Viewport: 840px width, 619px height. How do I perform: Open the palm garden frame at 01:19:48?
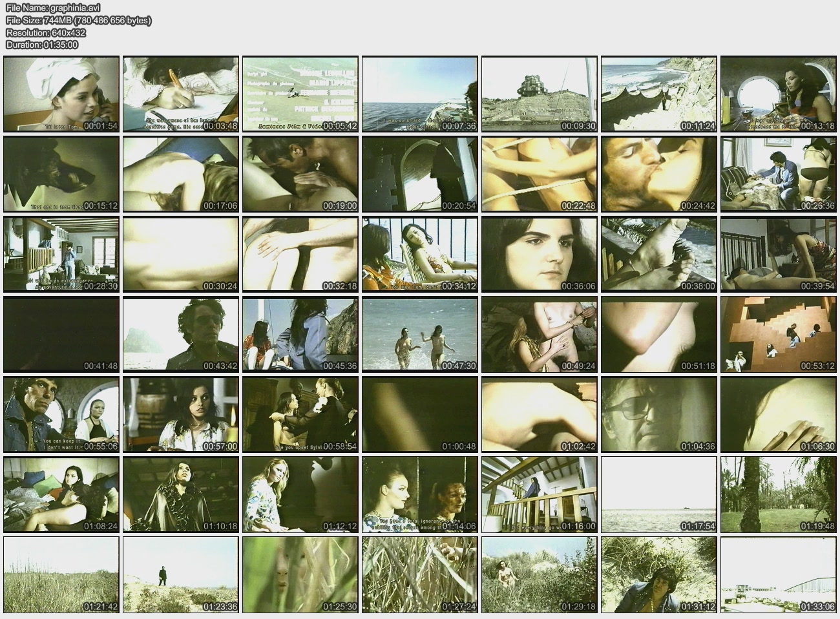[779, 495]
